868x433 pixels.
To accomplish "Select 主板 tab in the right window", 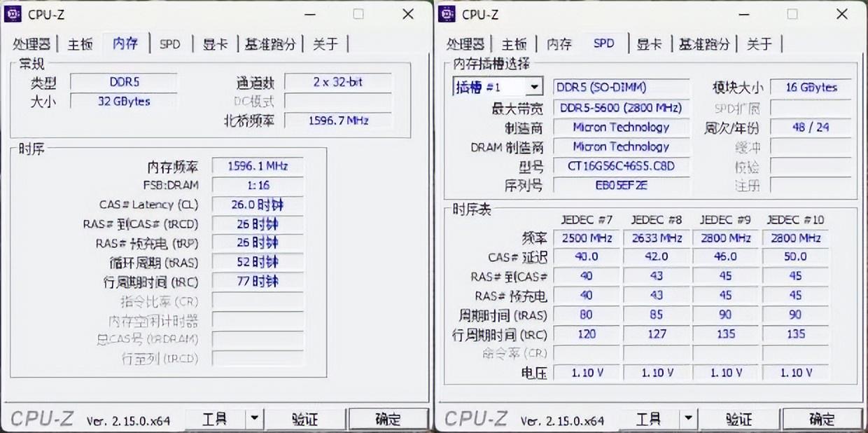I will [514, 44].
